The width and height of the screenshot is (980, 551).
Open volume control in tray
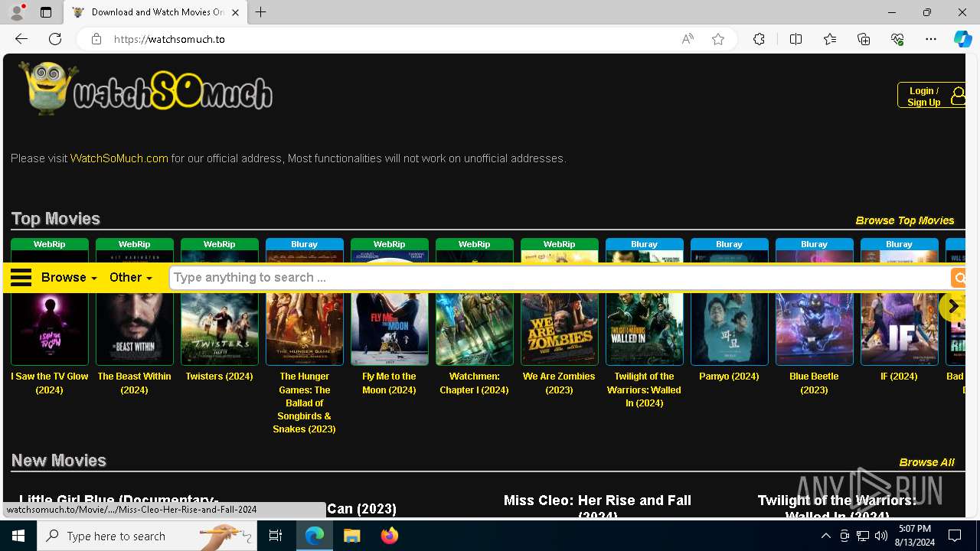[x=881, y=536]
